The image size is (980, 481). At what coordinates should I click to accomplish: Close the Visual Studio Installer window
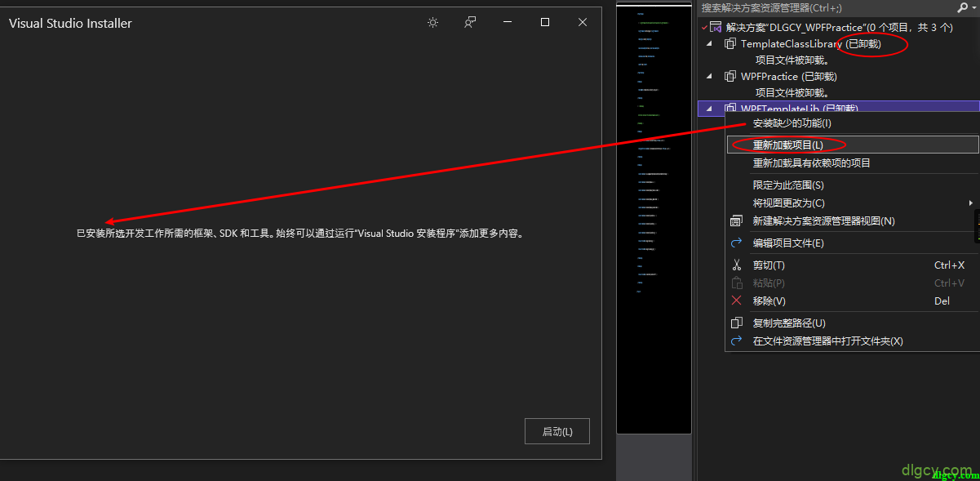[x=583, y=23]
